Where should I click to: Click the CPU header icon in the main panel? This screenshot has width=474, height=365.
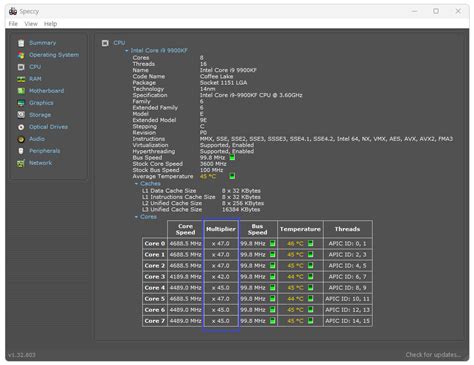(x=105, y=43)
